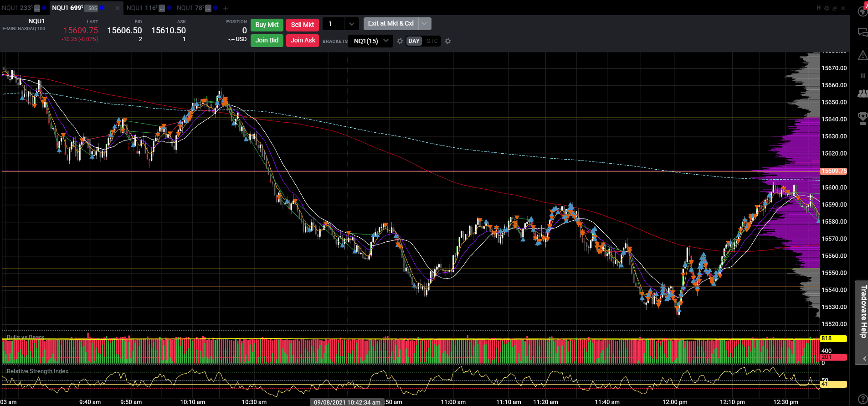Click the 12:00 pm time axis label
Screen dimensions: 868x406
pyautogui.click(x=675, y=402)
